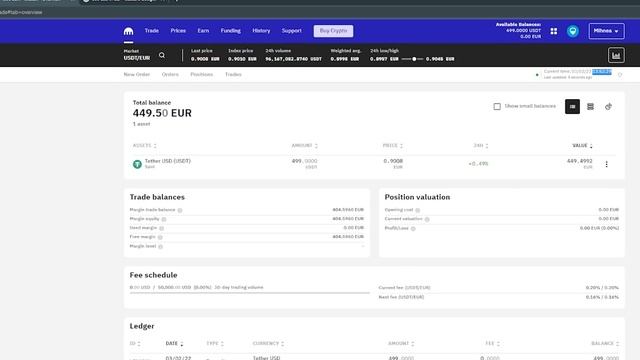This screenshot has height=360, width=640.
Task: Sort balances by Amount column
Action: (304, 146)
